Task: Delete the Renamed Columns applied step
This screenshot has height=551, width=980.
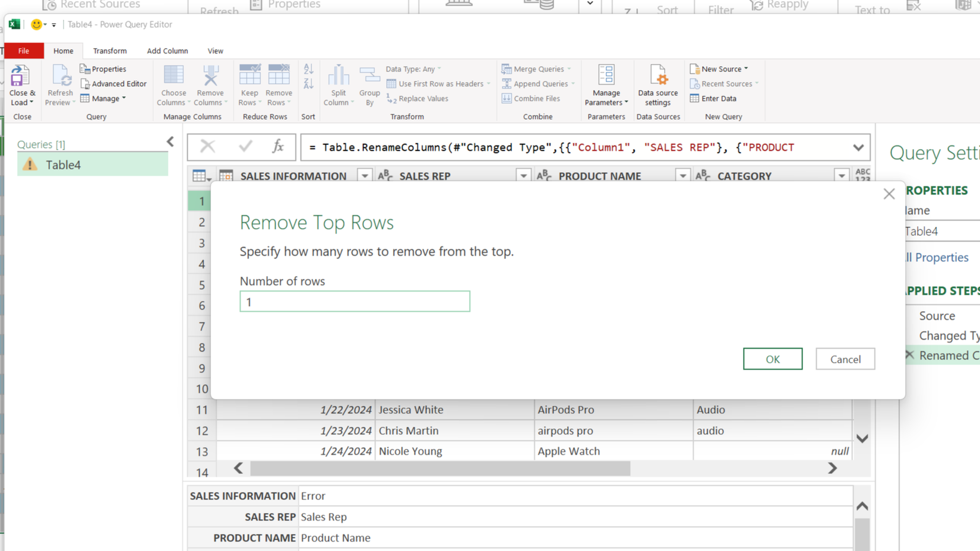Action: click(x=909, y=355)
